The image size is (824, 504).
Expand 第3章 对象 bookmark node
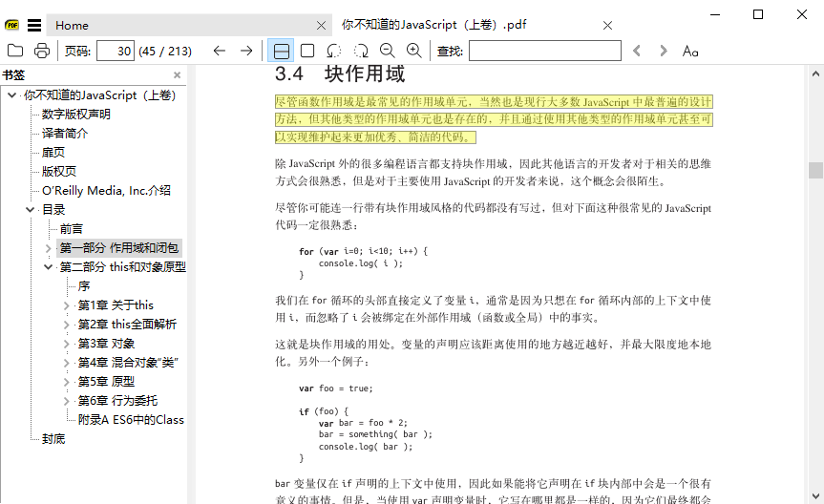click(x=67, y=344)
